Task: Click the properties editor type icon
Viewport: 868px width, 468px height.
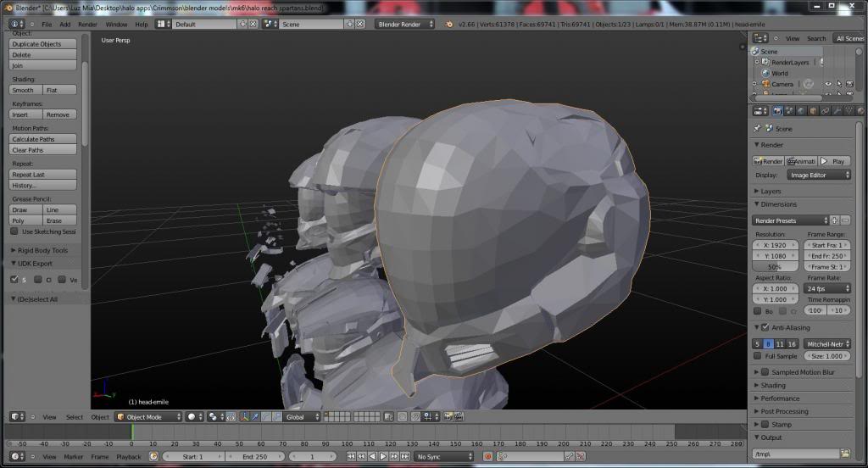Action: pyautogui.click(x=760, y=111)
